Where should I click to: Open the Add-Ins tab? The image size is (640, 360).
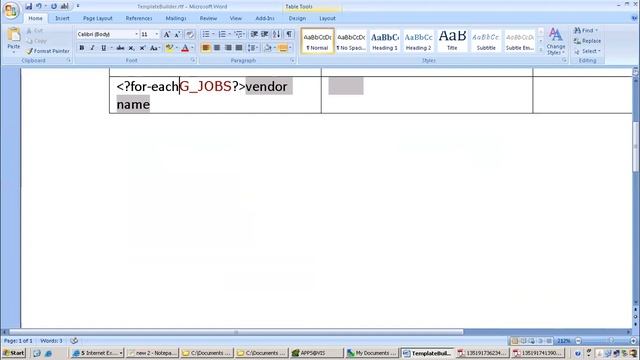click(x=265, y=18)
